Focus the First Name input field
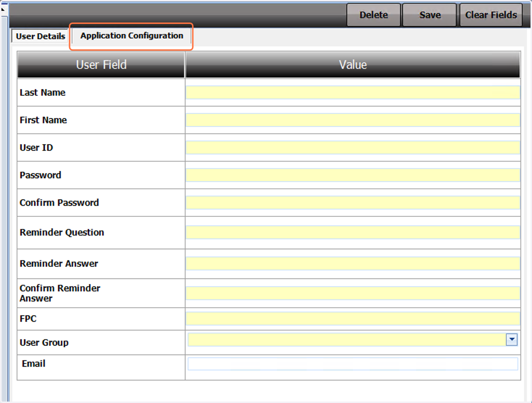This screenshot has height=403, width=532. pyautogui.click(x=353, y=120)
